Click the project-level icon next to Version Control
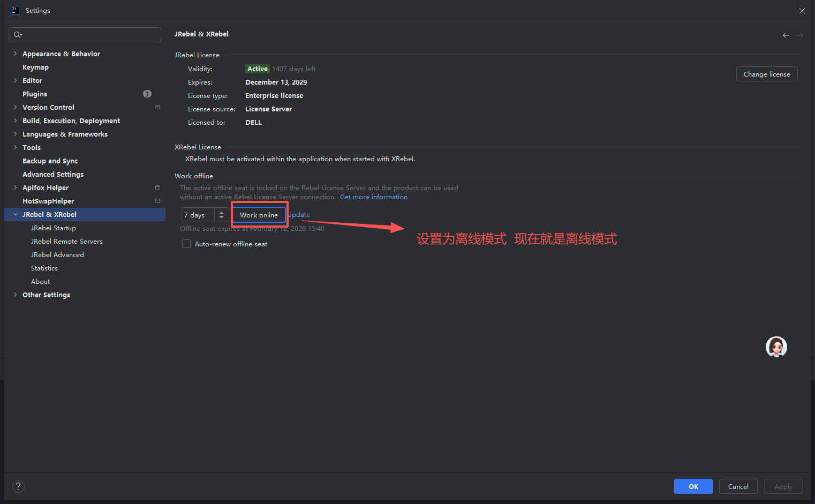This screenshot has height=504, width=815. tap(157, 107)
